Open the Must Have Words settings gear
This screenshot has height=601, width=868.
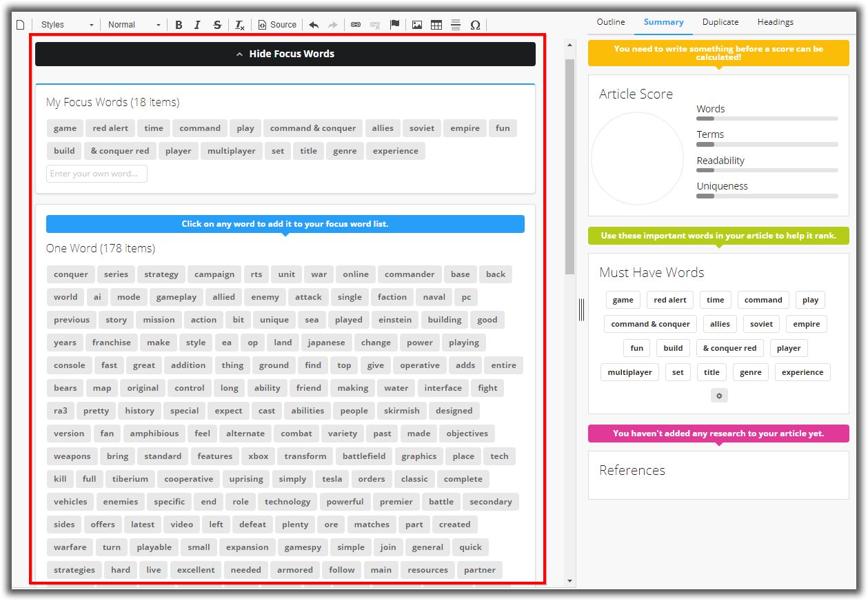point(719,396)
